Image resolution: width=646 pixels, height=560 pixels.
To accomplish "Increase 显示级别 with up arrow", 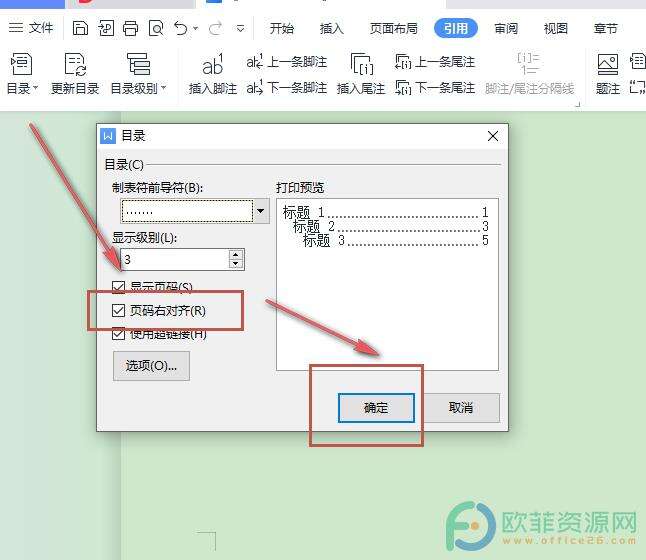I will [236, 255].
